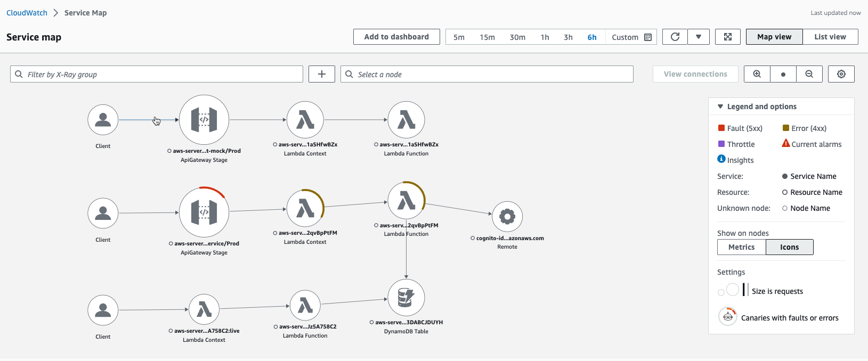Open map settings gear
The height and width of the screenshot is (361, 868).
point(841,74)
